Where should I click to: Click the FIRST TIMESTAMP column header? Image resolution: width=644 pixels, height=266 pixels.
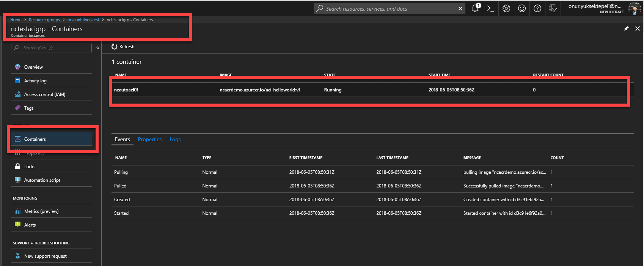tap(306, 157)
